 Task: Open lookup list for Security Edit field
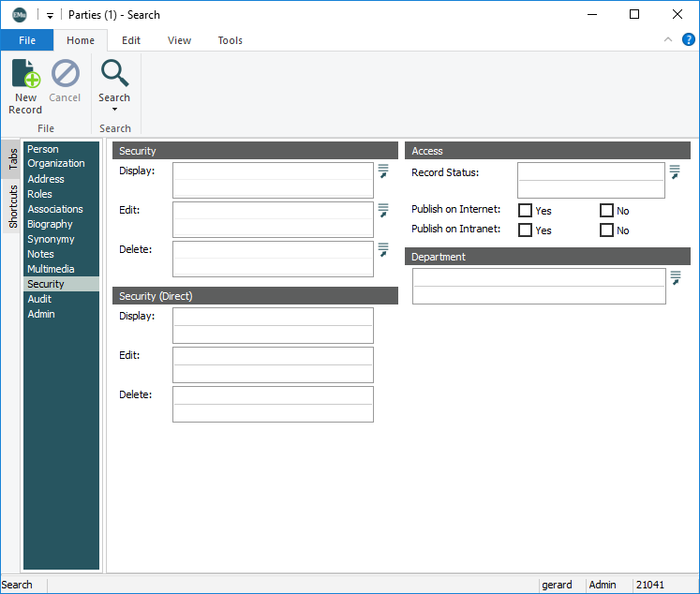[x=382, y=210]
